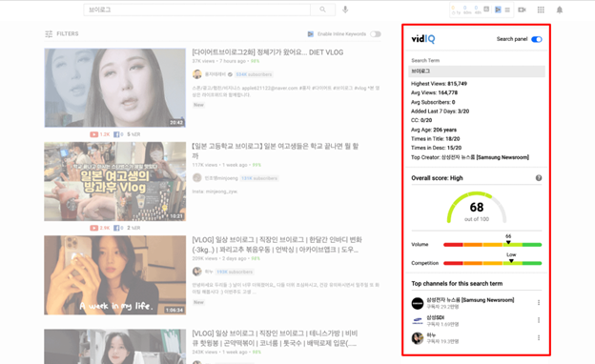Click 'Avg Subscribers: 0' stat

point(433,102)
